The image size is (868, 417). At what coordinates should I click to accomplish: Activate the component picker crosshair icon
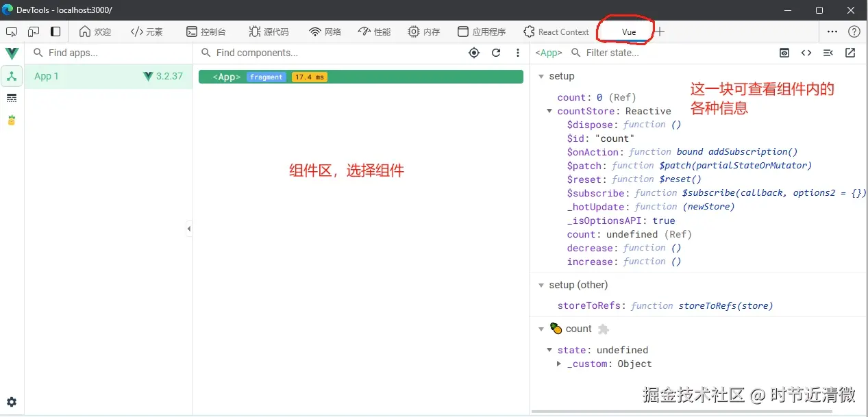[x=473, y=53]
